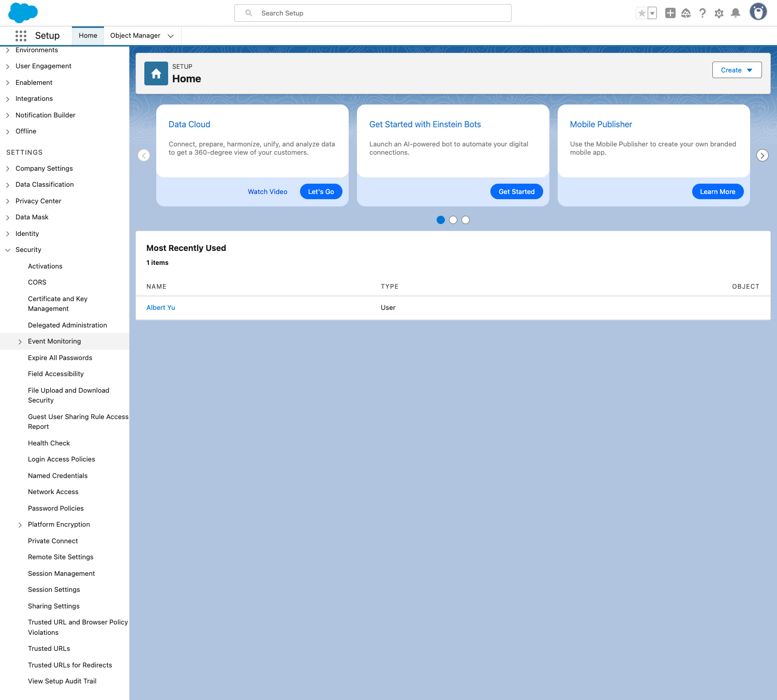Click the help question mark icon
Screen dimensions: 777x700
(x=702, y=13)
